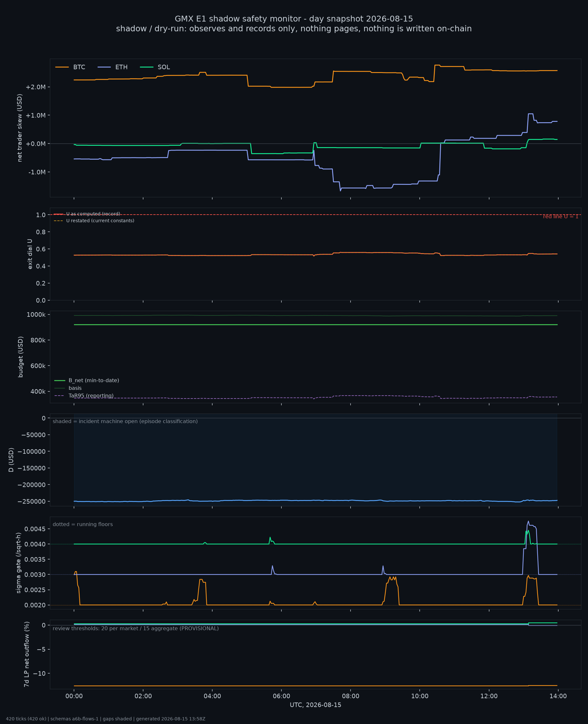Screen dimensions: 588x724
Task: Click the "budget (USD)" axis label
Action: click(21, 357)
